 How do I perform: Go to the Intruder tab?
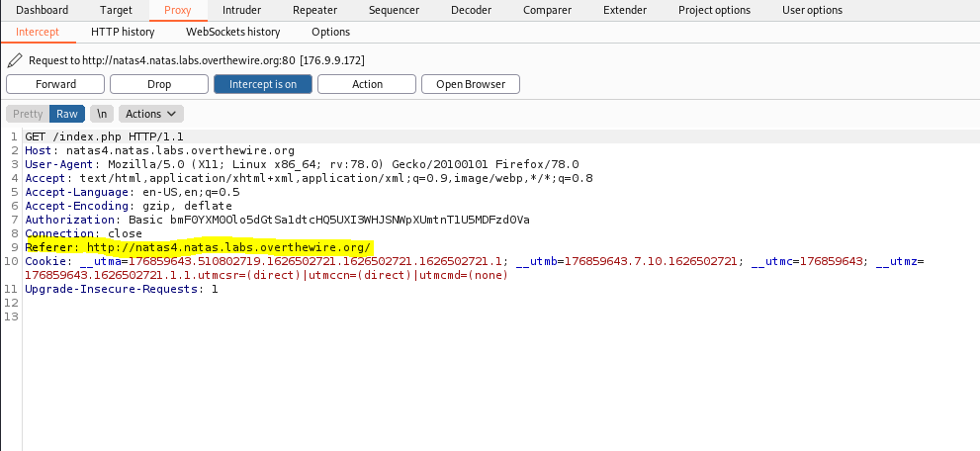click(x=242, y=10)
